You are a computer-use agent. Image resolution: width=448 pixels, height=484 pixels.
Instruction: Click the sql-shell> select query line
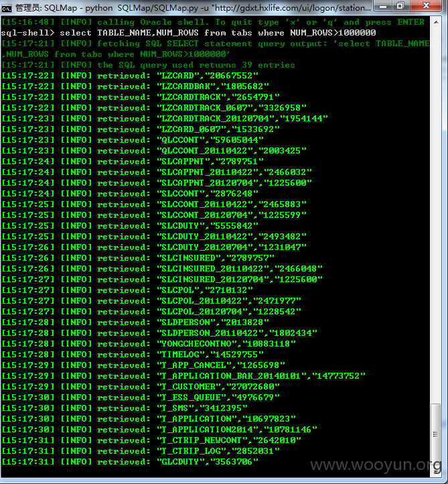tap(188, 33)
